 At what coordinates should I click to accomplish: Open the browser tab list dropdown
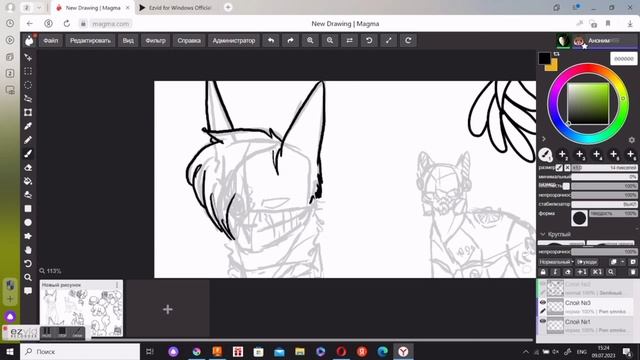(39, 8)
